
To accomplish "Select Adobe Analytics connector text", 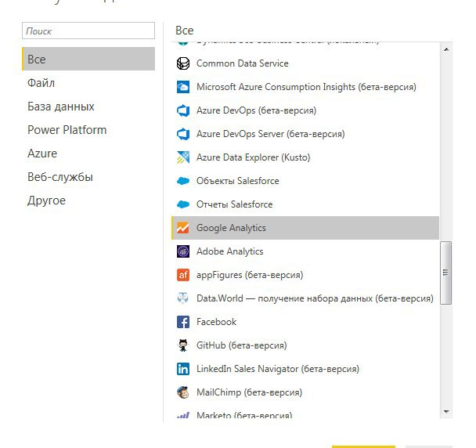I will [x=230, y=251].
